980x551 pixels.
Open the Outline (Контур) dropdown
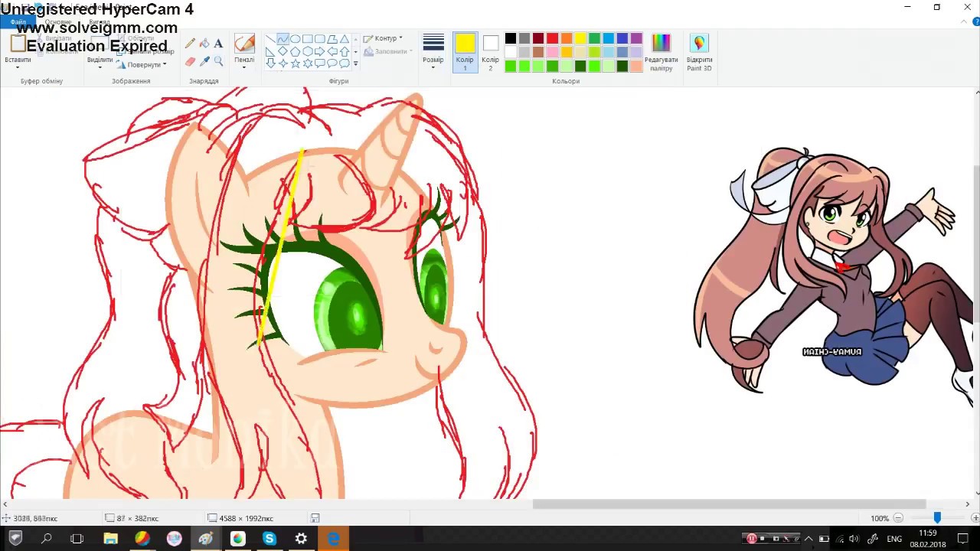[383, 38]
